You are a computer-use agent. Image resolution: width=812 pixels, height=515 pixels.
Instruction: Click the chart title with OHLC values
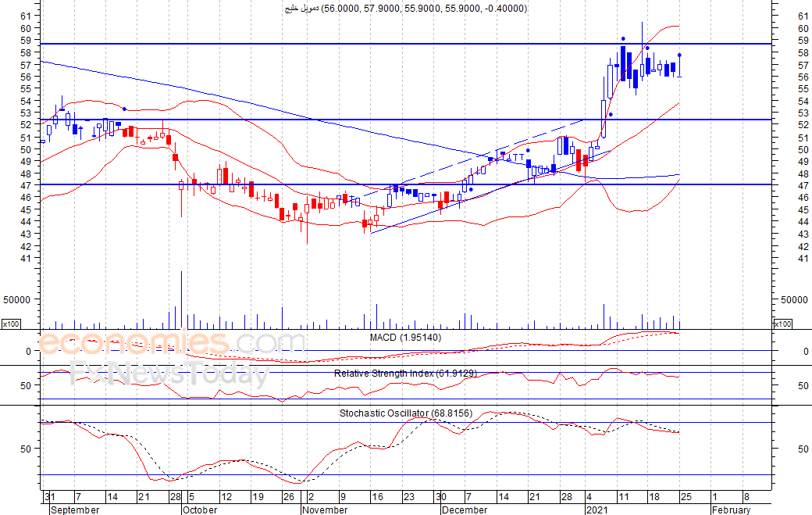point(406,9)
